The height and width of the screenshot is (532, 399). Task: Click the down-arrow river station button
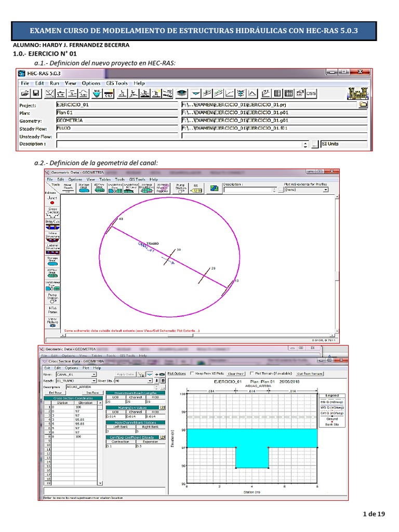pos(157,381)
